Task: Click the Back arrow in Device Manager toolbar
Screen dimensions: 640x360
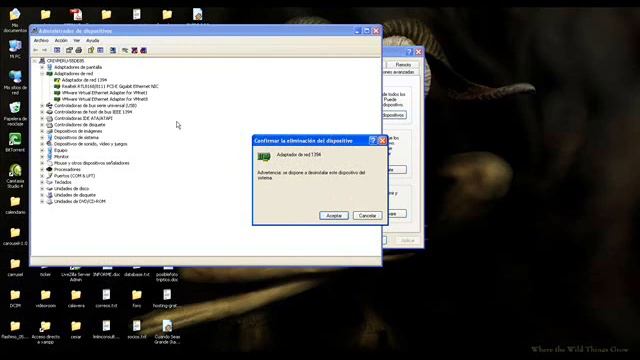Action: tap(36, 50)
